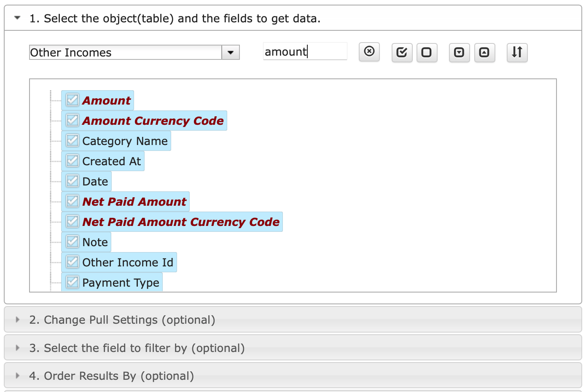Click the Other Incomes combo box text

tap(126, 53)
